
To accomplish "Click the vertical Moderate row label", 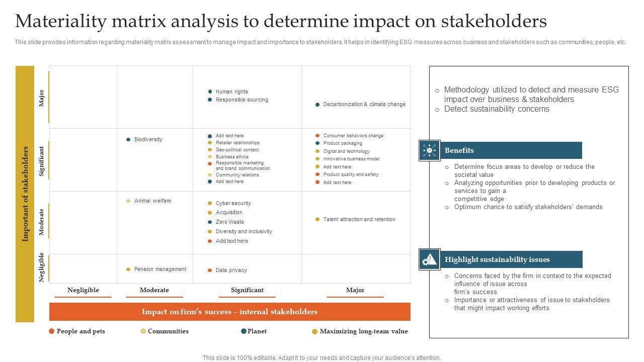I will tap(42, 222).
